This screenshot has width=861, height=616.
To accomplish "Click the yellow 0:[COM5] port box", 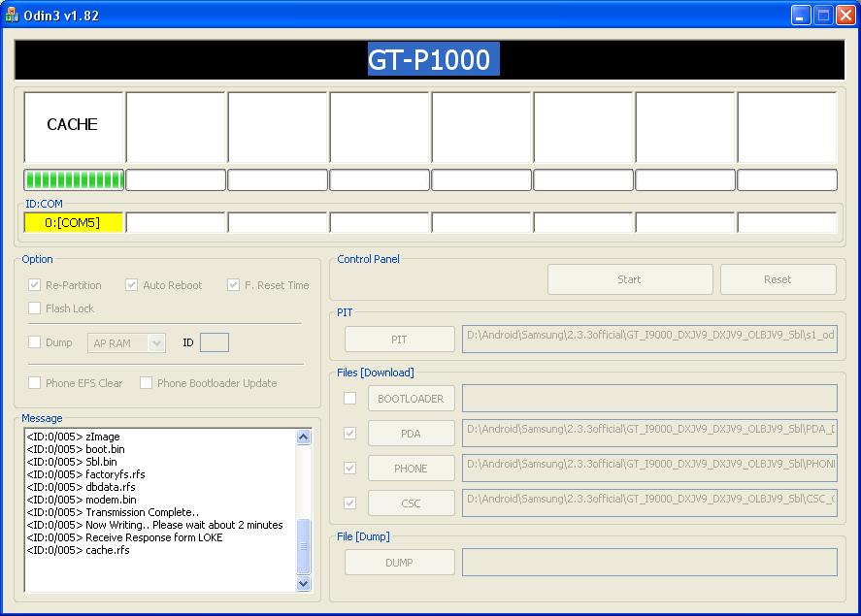I will [73, 223].
